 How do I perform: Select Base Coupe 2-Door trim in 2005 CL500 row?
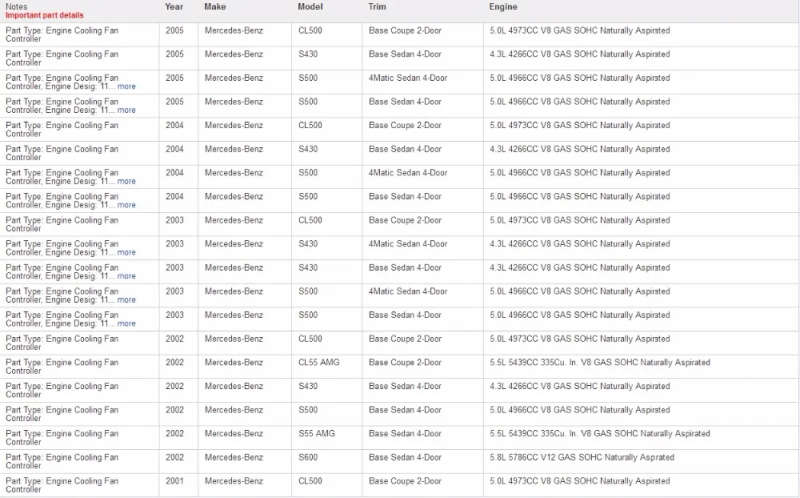[405, 31]
